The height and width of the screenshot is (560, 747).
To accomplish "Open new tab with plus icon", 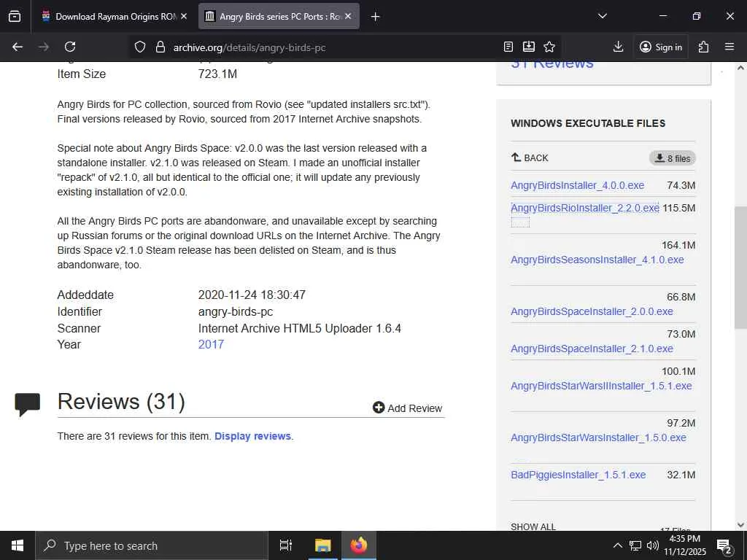I will coord(376,17).
